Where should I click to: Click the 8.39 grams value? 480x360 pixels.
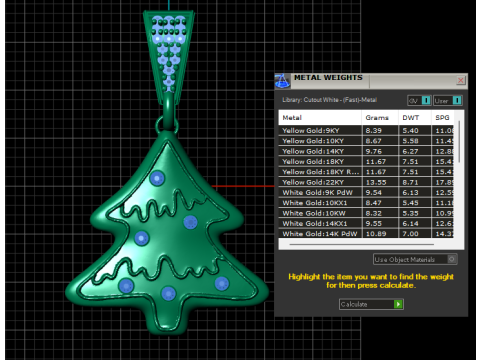point(373,130)
